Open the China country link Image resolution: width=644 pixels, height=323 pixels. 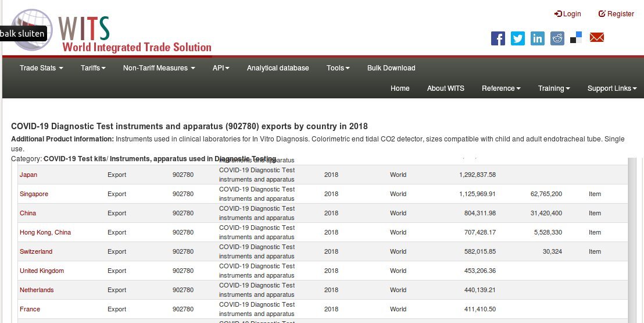28,213
